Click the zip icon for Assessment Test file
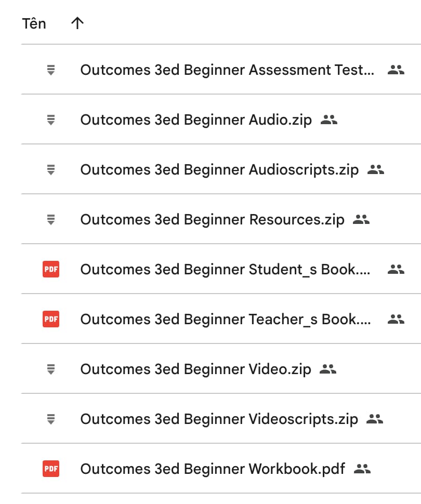The width and height of the screenshot is (421, 504). (51, 70)
